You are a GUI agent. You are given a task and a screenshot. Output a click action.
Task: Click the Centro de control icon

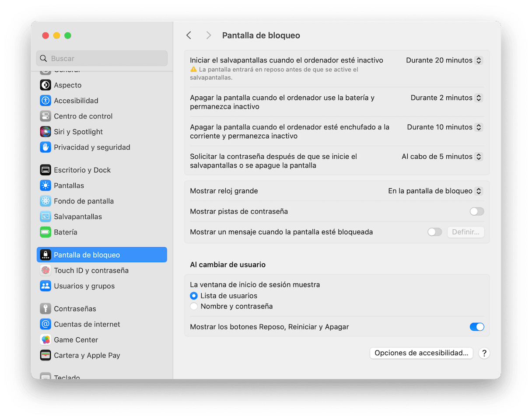[45, 116]
